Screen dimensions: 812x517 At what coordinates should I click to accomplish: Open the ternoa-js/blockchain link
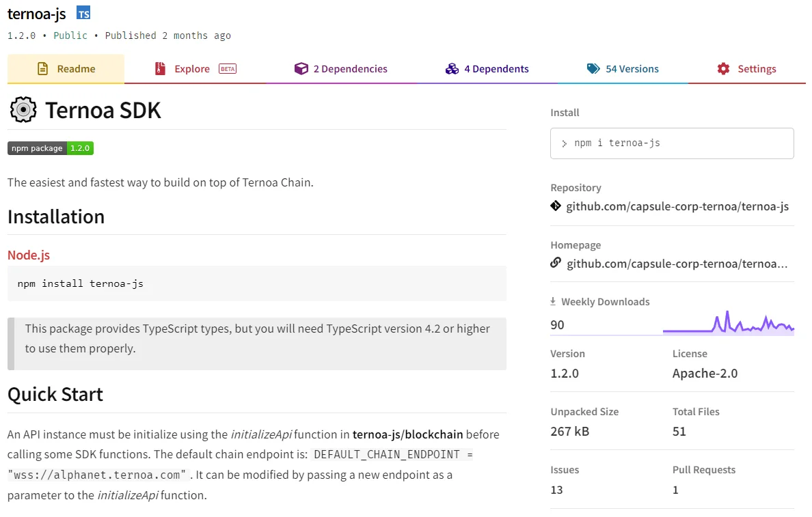(x=407, y=435)
